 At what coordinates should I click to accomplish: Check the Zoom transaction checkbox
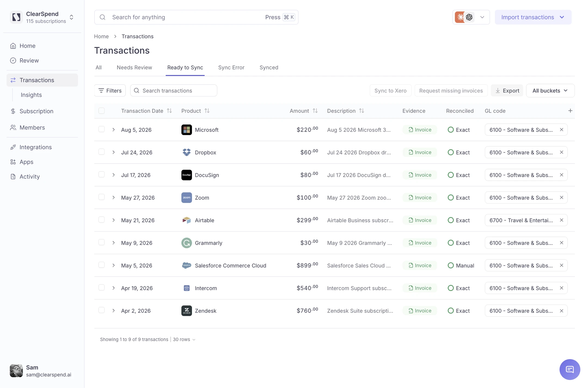(x=102, y=197)
